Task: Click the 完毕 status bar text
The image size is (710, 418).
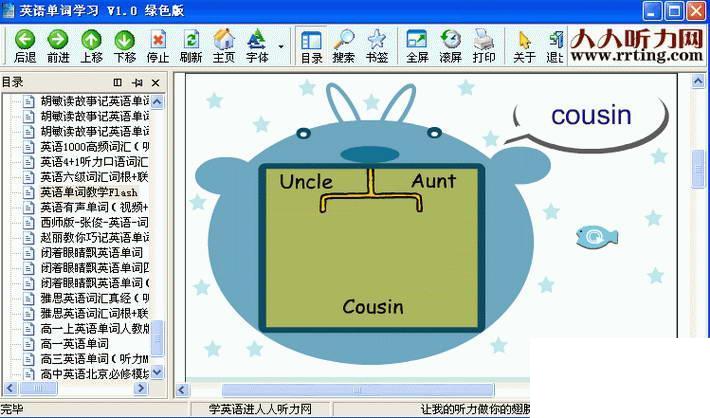Action: (12, 409)
